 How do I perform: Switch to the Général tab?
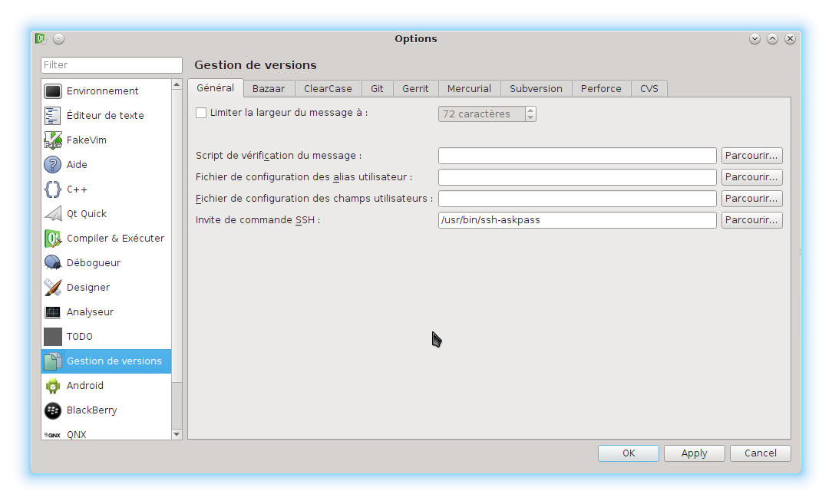pos(216,88)
